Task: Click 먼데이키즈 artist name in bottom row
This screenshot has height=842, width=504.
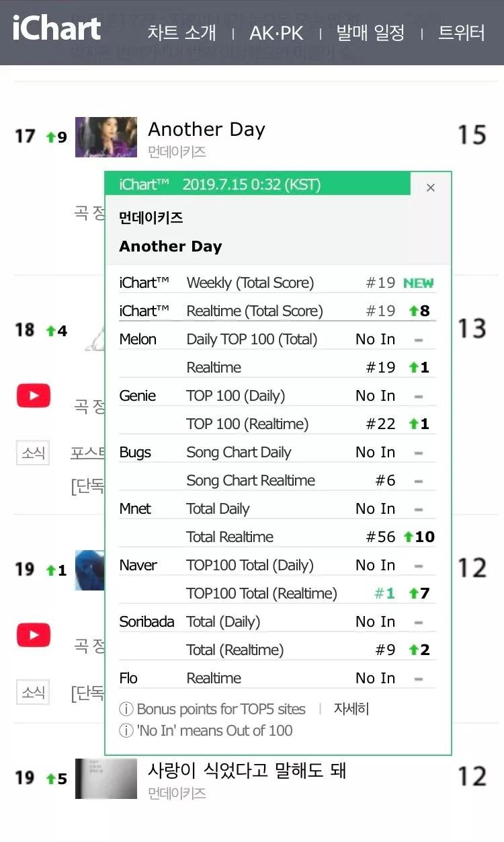Action: [x=177, y=794]
